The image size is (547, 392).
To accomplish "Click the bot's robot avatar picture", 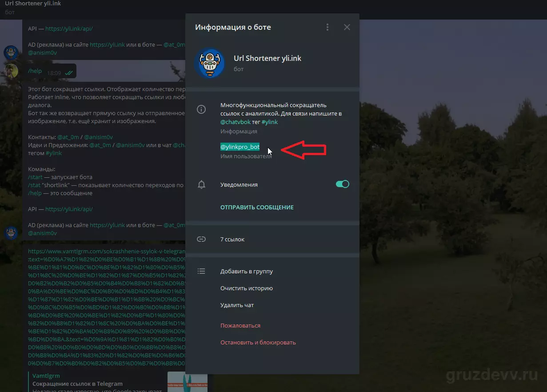I will click(x=209, y=63).
